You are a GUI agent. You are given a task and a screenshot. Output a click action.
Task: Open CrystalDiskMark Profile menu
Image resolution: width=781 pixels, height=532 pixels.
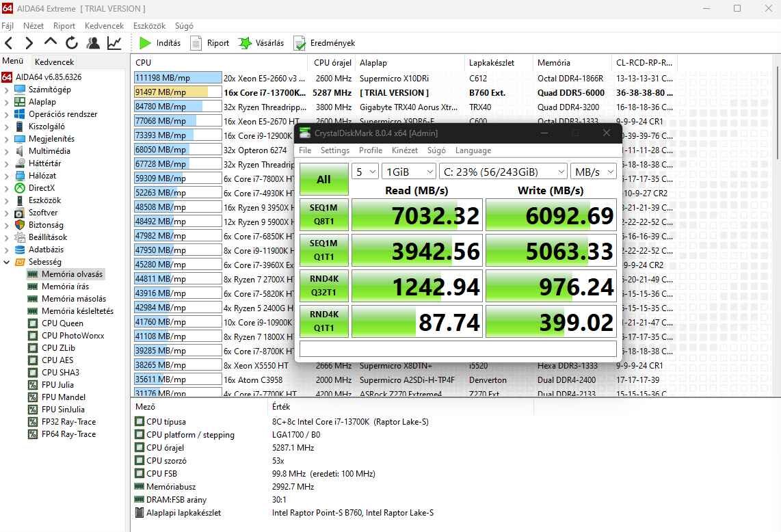pos(371,150)
